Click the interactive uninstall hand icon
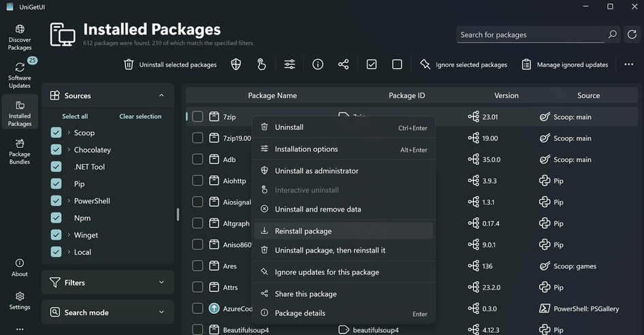The height and width of the screenshot is (335, 644). point(261,65)
